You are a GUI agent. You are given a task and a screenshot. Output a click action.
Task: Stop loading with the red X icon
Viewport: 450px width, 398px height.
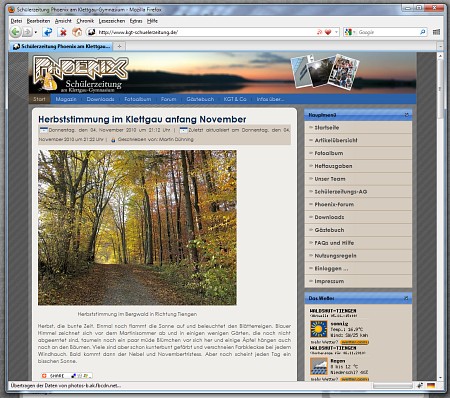62,32
